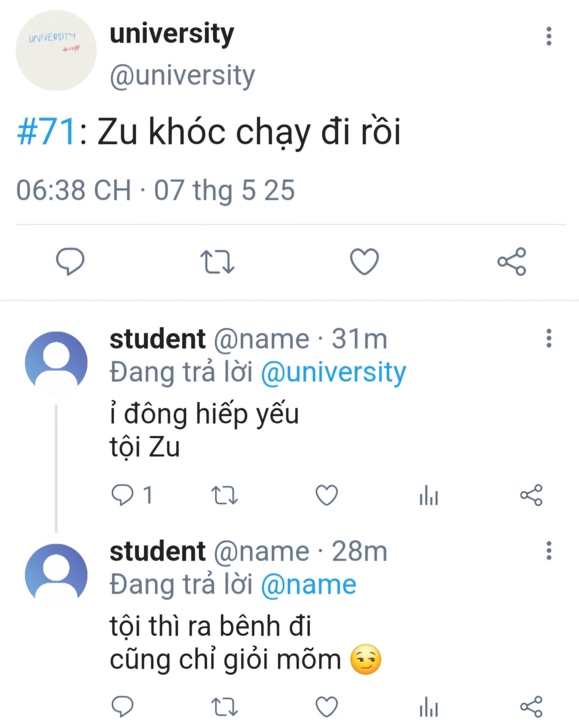Open the @university mention link
The width and height of the screenshot is (579, 728).
333,372
